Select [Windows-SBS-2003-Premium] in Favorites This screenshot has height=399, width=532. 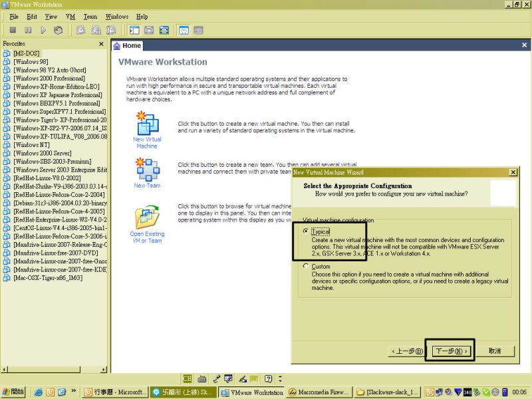53,162
